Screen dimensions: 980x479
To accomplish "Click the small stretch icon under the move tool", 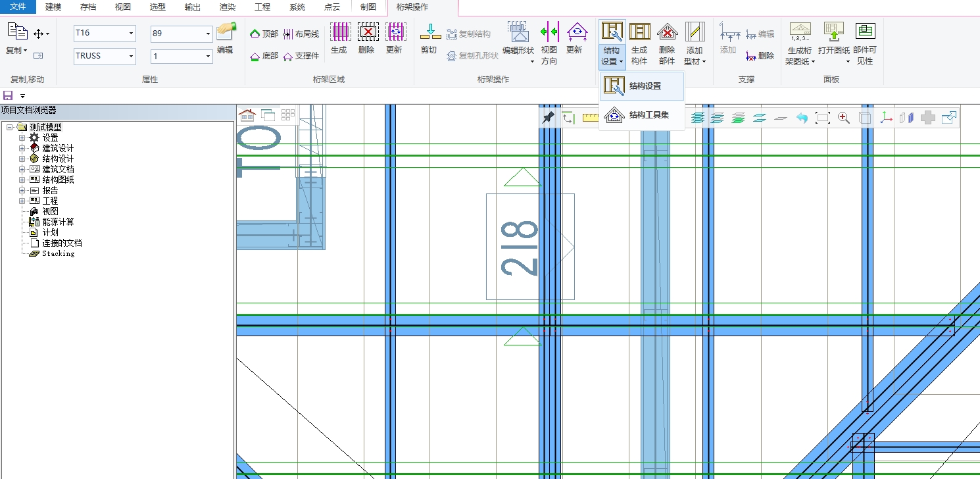I will click(38, 56).
